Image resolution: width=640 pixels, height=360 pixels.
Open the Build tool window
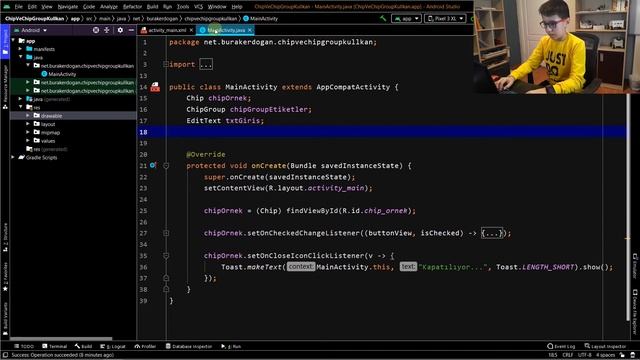[83, 346]
